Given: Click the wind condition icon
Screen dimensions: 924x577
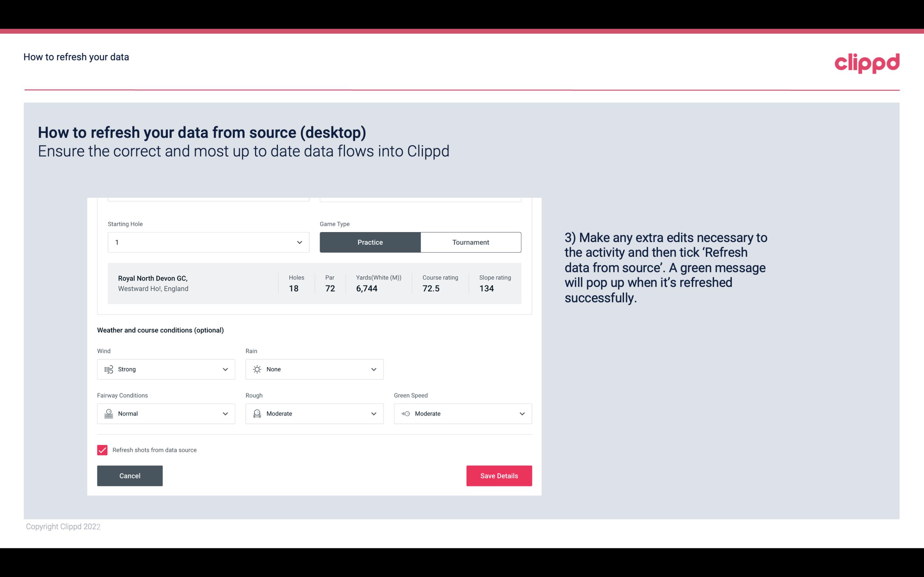Looking at the screenshot, I should 108,369.
